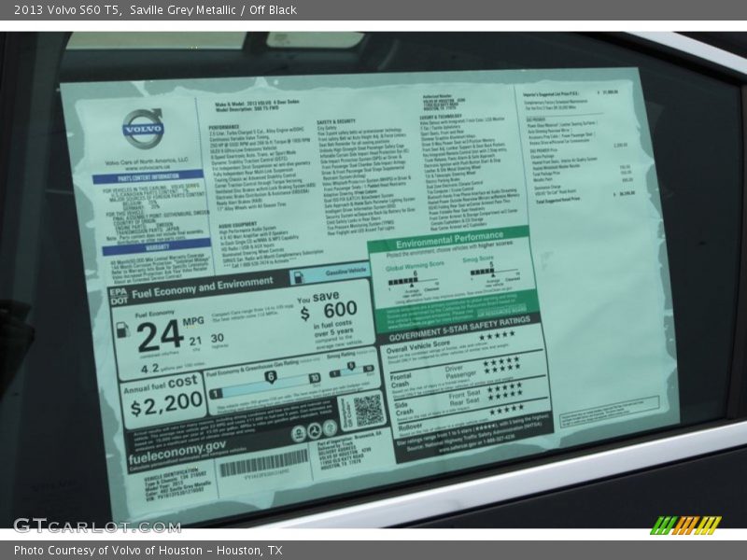Viewport: 747px width, 560px height.
Task: Click the 'SAFETY & SECURITY' section heading
Action: [x=336, y=122]
